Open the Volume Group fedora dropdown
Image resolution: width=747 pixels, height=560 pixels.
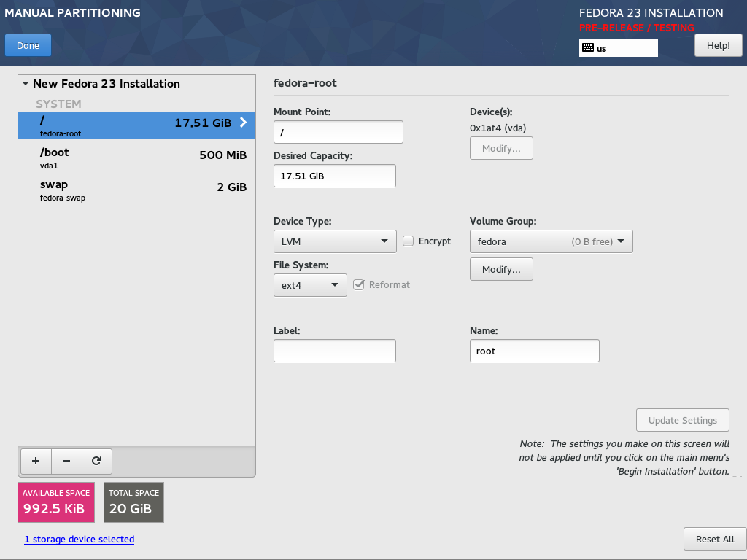pyautogui.click(x=551, y=241)
